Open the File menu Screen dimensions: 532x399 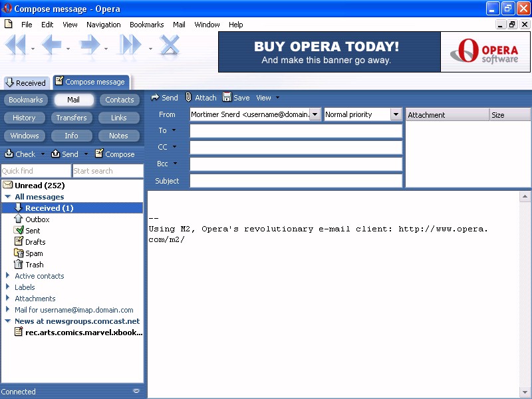(27, 25)
